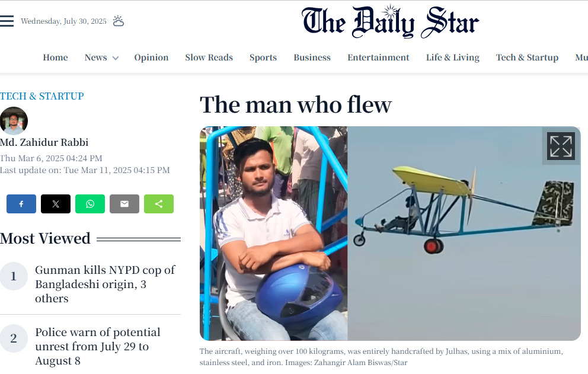Expand article image to fullscreen
The width and height of the screenshot is (588, 374).
click(561, 146)
